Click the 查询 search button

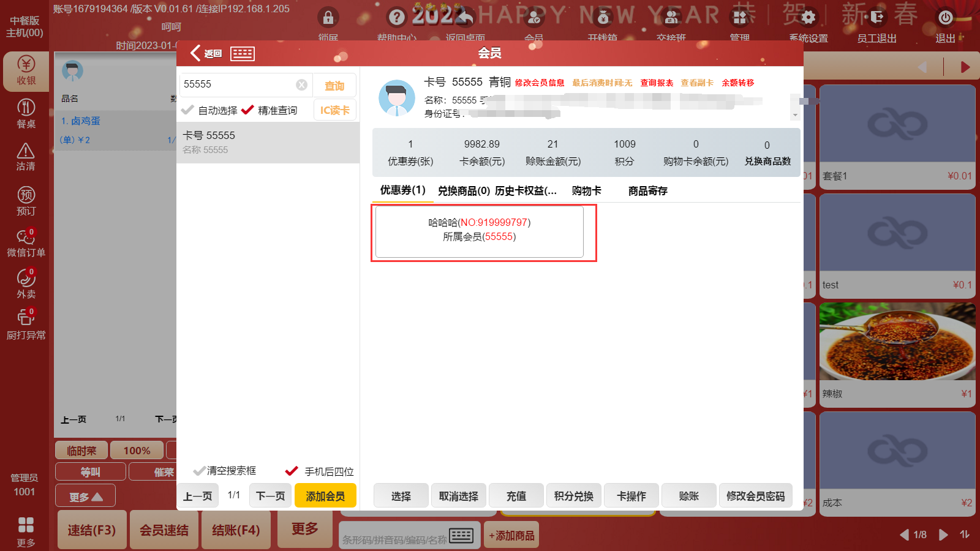tap(334, 86)
